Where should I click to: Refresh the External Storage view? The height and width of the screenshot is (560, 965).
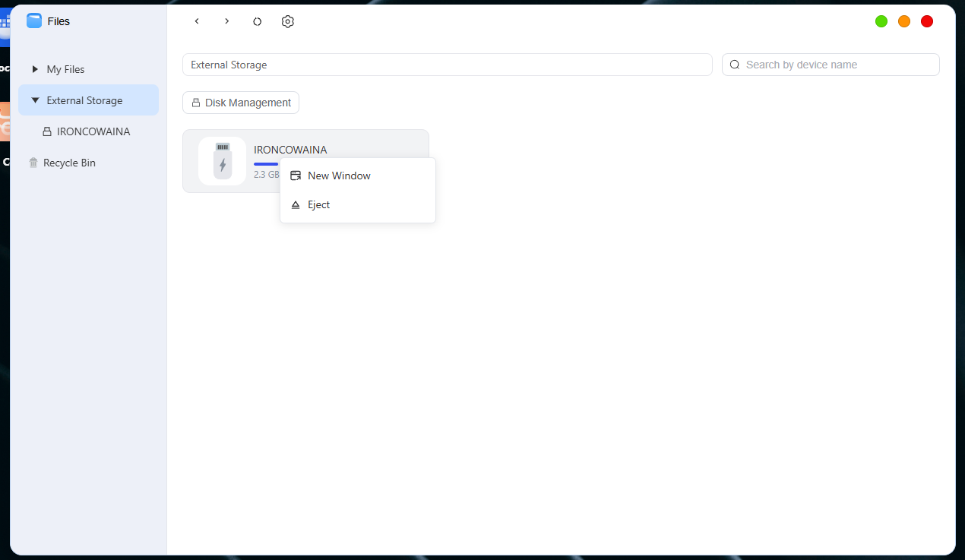point(257,21)
